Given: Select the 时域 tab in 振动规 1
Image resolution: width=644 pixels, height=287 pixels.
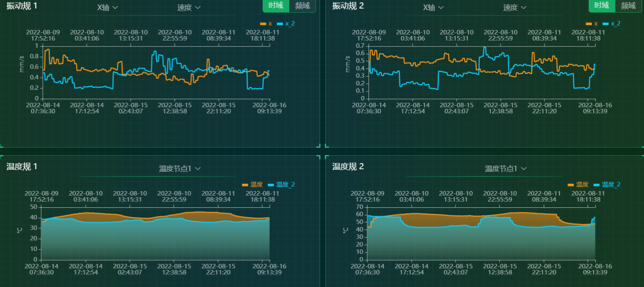Looking at the screenshot, I should pos(276,6).
